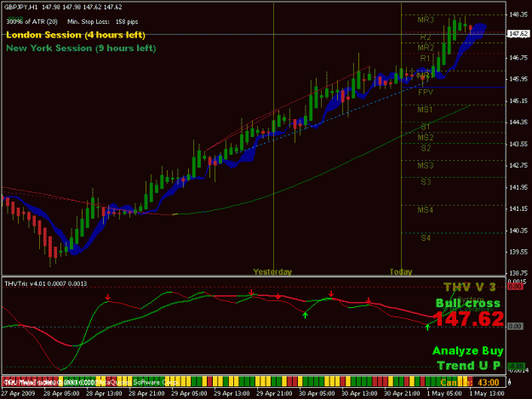Image resolution: width=532 pixels, height=399 pixels.
Task: Click the R1 pivot level label
Action: point(425,59)
